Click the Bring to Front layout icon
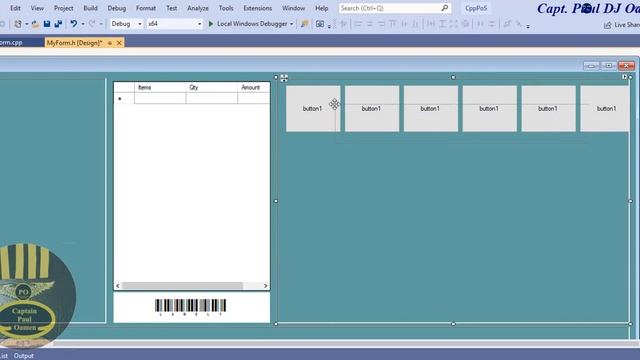Viewport: 640px width, 360px height. 507,24
